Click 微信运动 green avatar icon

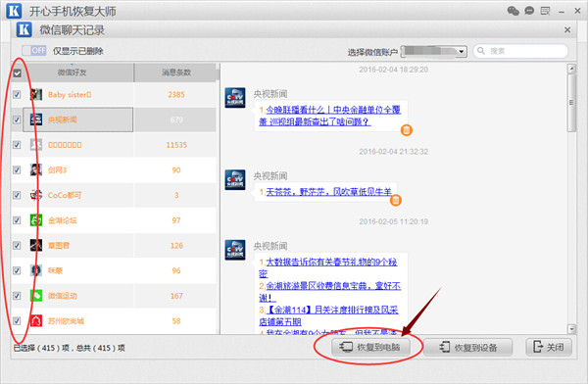click(x=36, y=296)
